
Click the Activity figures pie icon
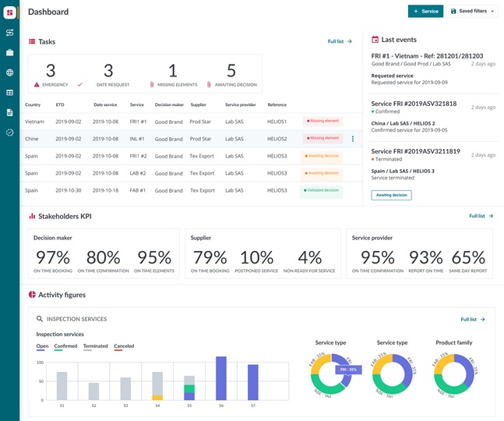(x=32, y=295)
